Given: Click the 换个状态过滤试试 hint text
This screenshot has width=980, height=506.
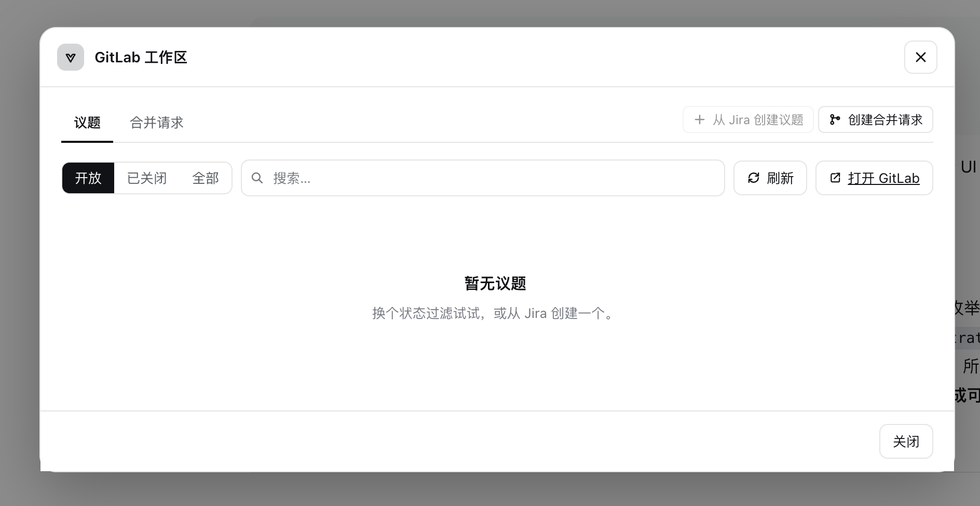Looking at the screenshot, I should pos(493,313).
